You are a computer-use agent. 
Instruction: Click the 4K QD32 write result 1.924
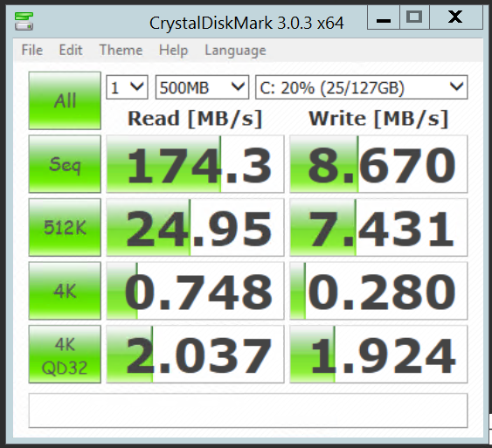(x=378, y=354)
